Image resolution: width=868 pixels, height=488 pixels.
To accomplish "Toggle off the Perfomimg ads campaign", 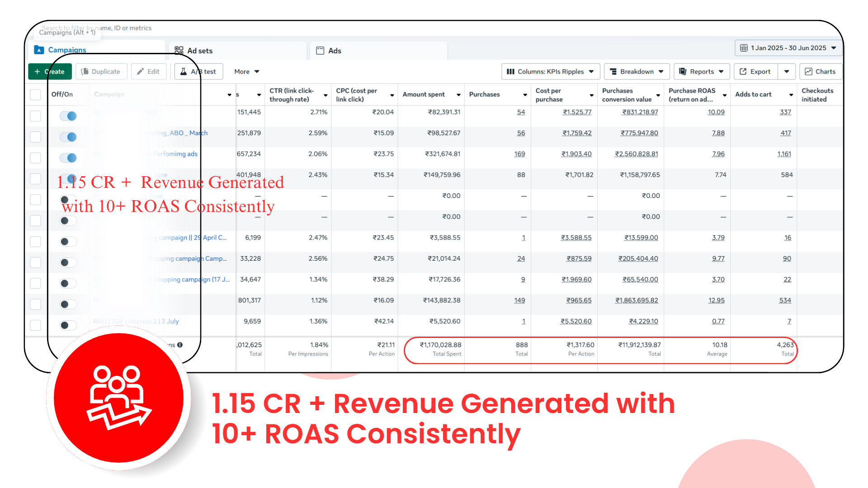I will click(68, 158).
